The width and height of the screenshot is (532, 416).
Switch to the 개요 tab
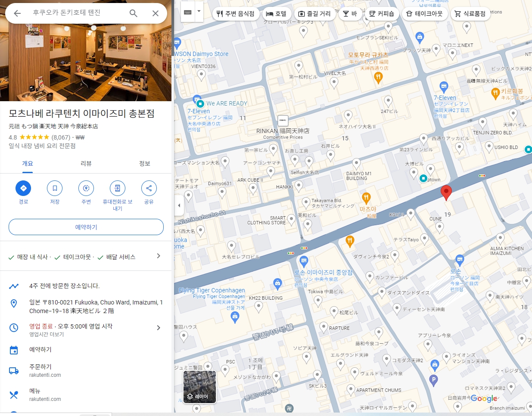point(28,164)
